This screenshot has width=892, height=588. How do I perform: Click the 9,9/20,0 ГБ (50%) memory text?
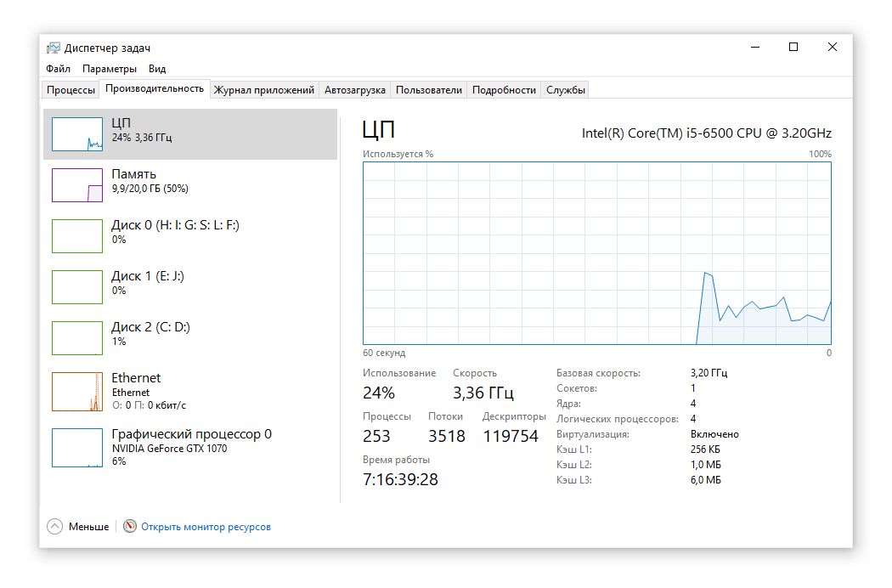click(x=150, y=189)
